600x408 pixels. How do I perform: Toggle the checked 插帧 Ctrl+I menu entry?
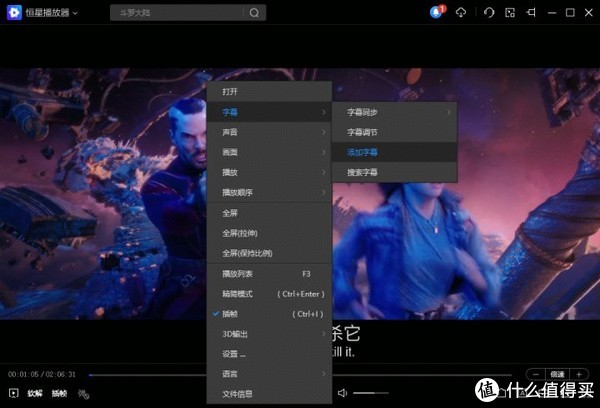(269, 314)
